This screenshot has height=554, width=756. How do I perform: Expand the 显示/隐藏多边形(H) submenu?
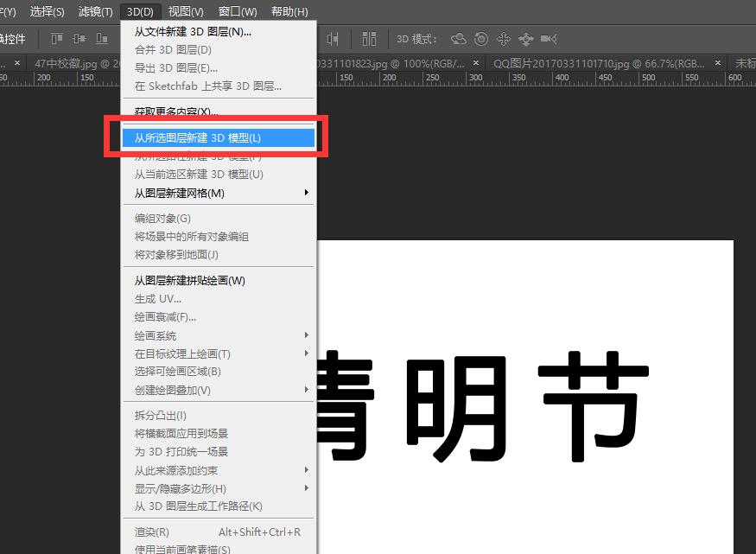click(218, 488)
